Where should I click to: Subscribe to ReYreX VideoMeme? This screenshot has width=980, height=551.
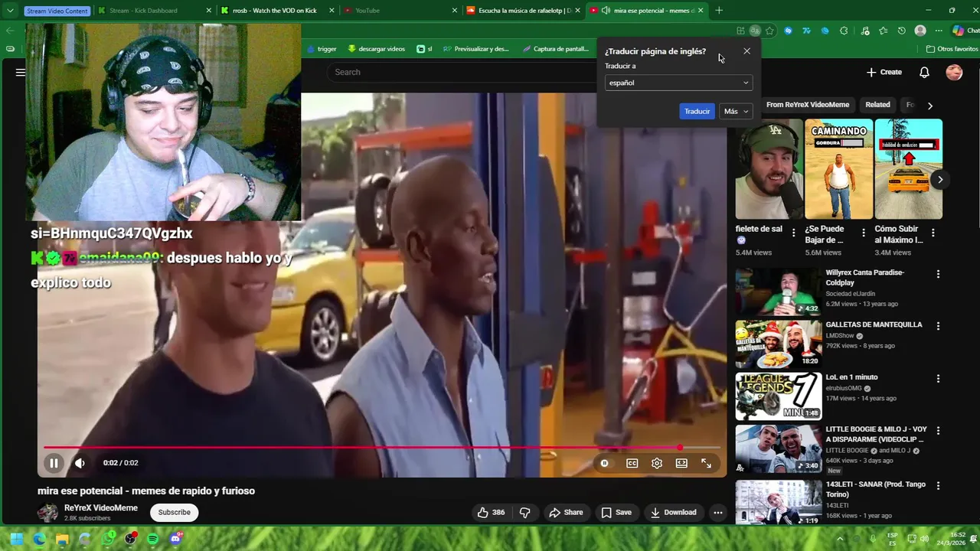tap(174, 513)
